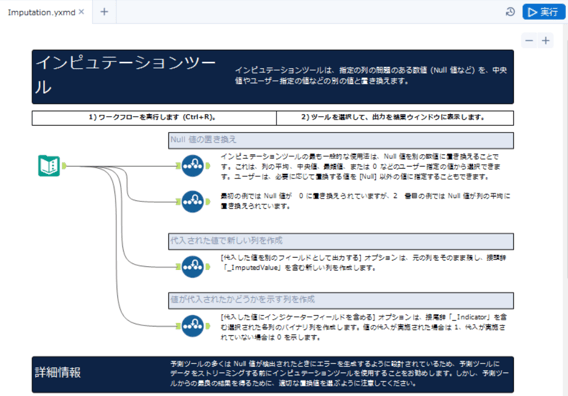
Task: Select the first Imputation tool under Null 値の置き換え
Action: pos(193,166)
